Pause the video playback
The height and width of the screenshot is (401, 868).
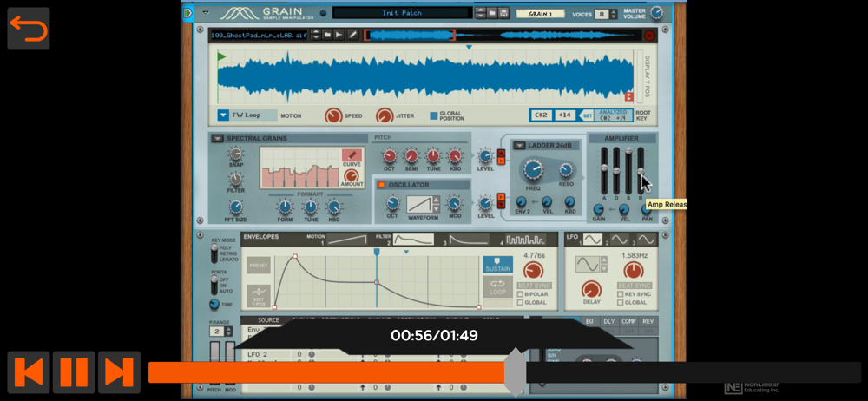click(74, 371)
